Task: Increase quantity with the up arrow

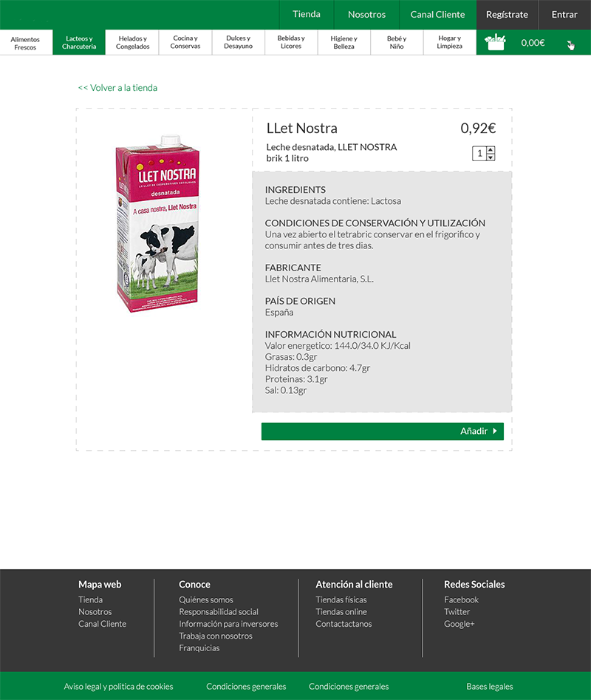Action: (491, 150)
